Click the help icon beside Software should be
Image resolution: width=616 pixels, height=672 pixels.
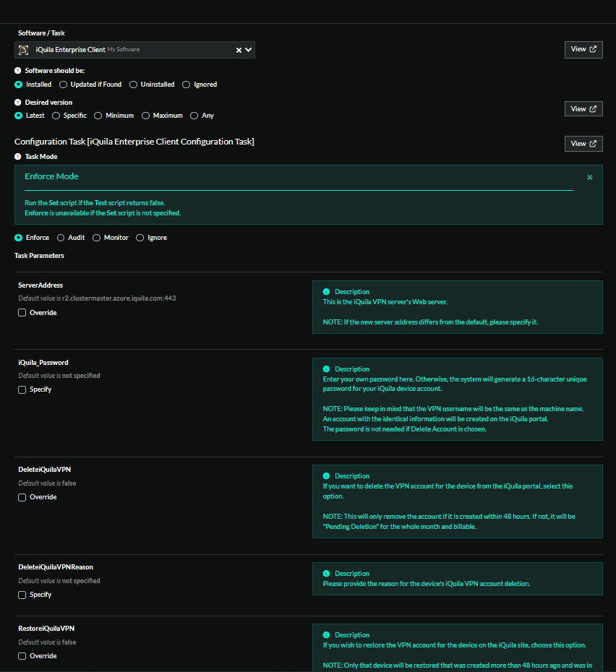coord(18,71)
